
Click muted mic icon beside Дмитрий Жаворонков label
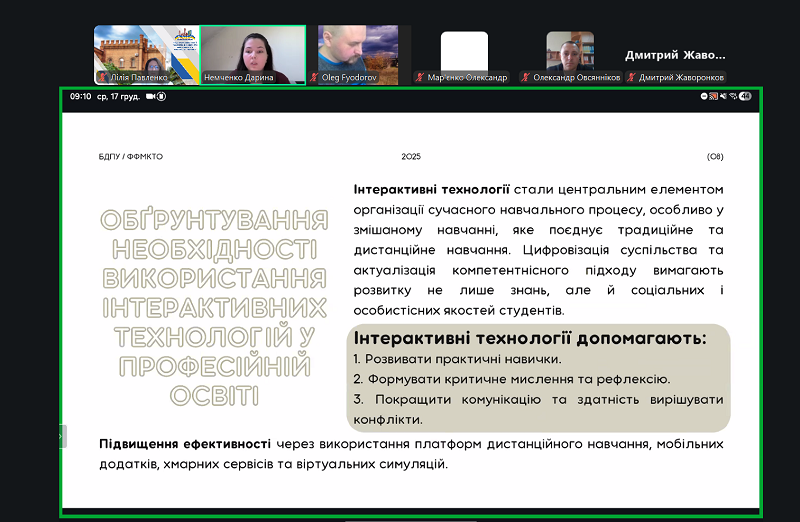click(x=632, y=77)
